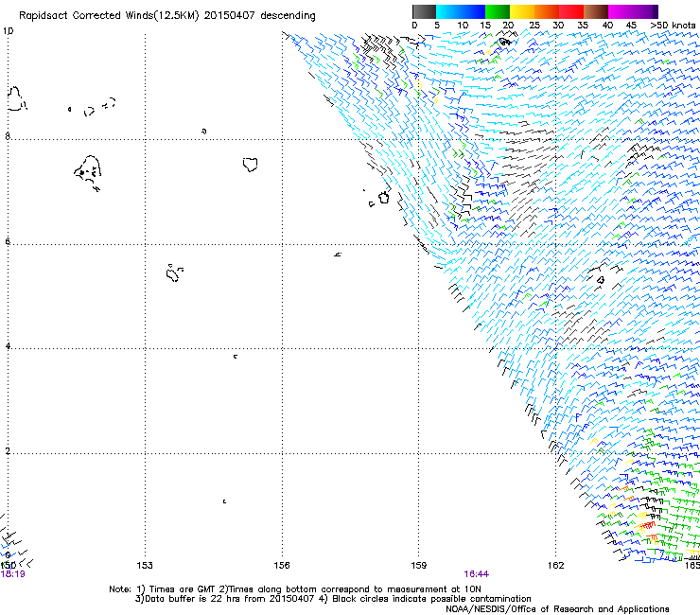Click the purple time stamp '18:44'
Image resolution: width=700 pixels, height=615 pixels.
477,574
